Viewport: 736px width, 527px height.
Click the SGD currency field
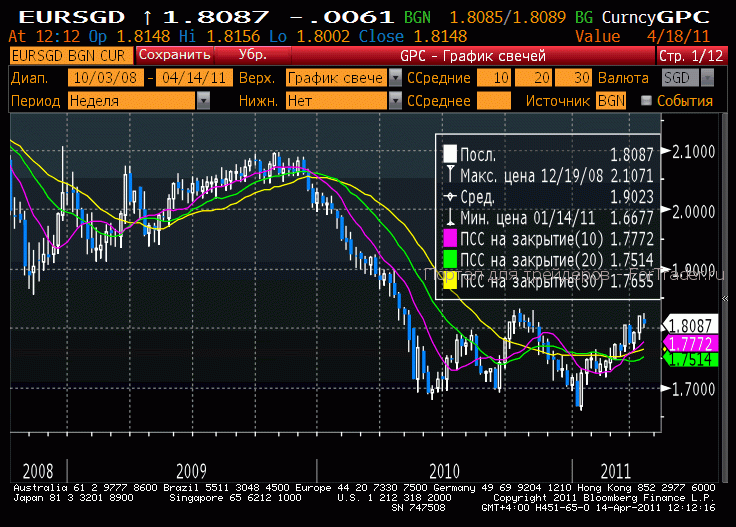coord(681,78)
